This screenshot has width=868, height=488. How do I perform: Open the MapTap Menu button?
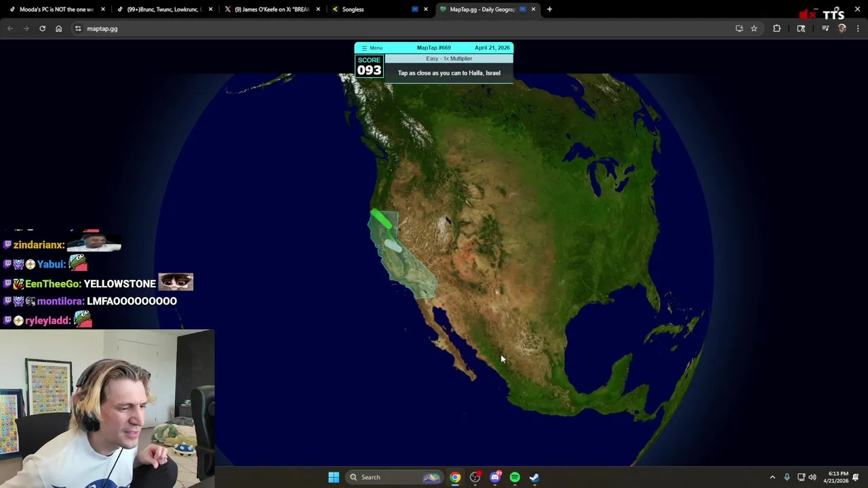372,48
